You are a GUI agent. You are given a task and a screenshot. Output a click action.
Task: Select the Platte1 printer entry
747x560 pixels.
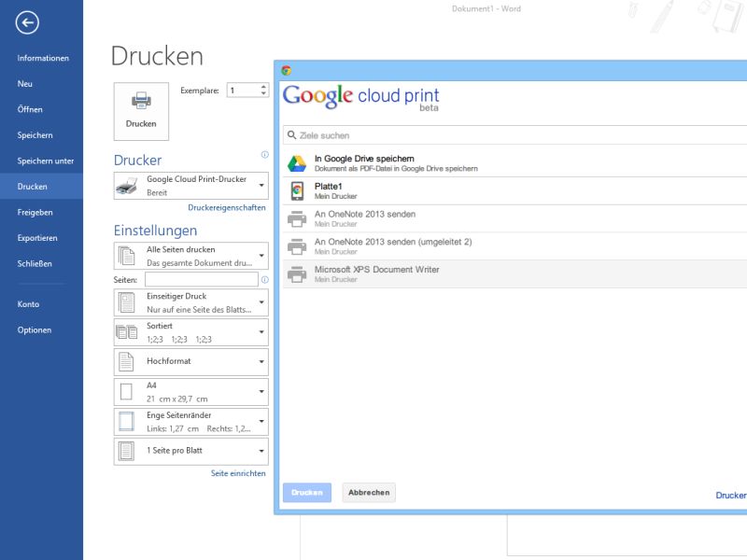(515, 191)
